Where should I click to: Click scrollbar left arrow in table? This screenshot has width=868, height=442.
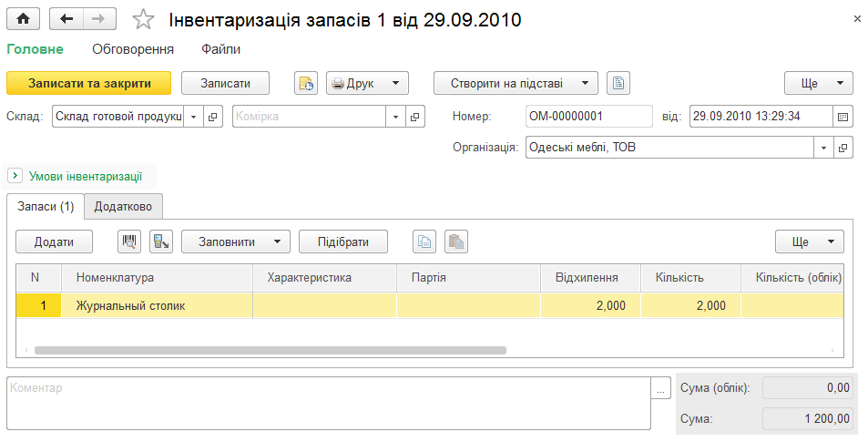pyautogui.click(x=26, y=351)
